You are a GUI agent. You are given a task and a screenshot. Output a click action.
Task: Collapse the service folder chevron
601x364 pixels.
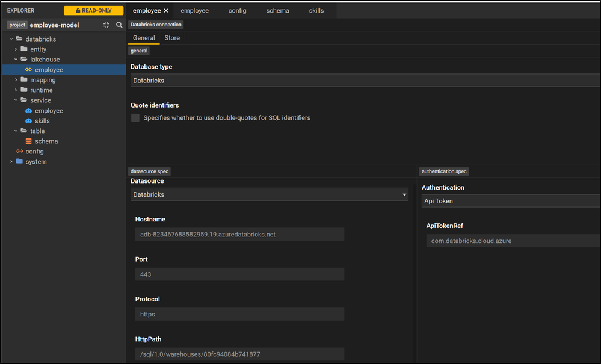tap(16, 100)
